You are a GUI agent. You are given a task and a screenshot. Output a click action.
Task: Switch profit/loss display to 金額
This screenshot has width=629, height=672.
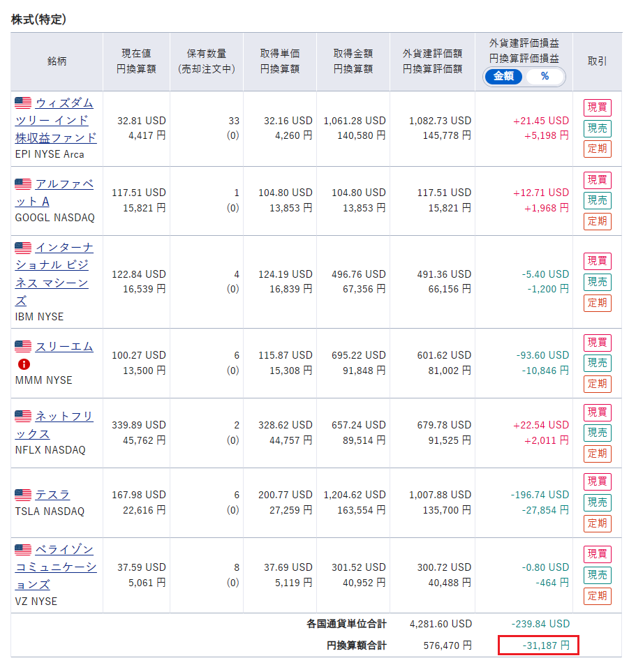point(503,76)
